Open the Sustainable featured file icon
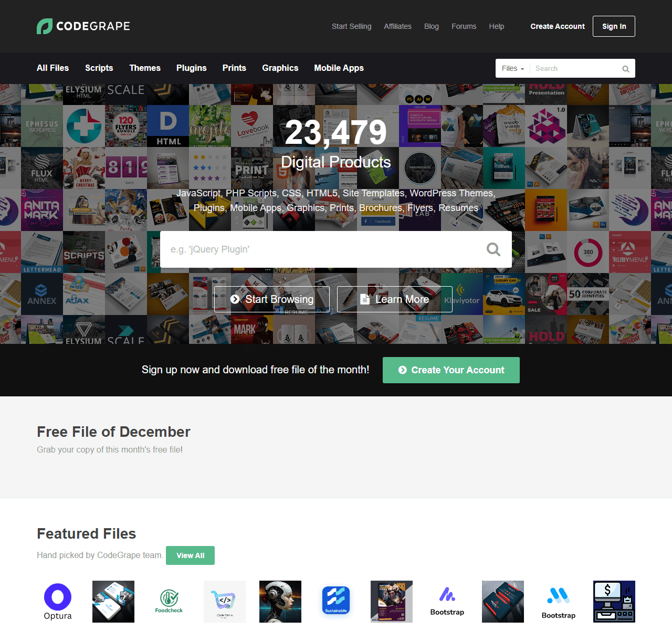This screenshot has height=630, width=672. (336, 602)
